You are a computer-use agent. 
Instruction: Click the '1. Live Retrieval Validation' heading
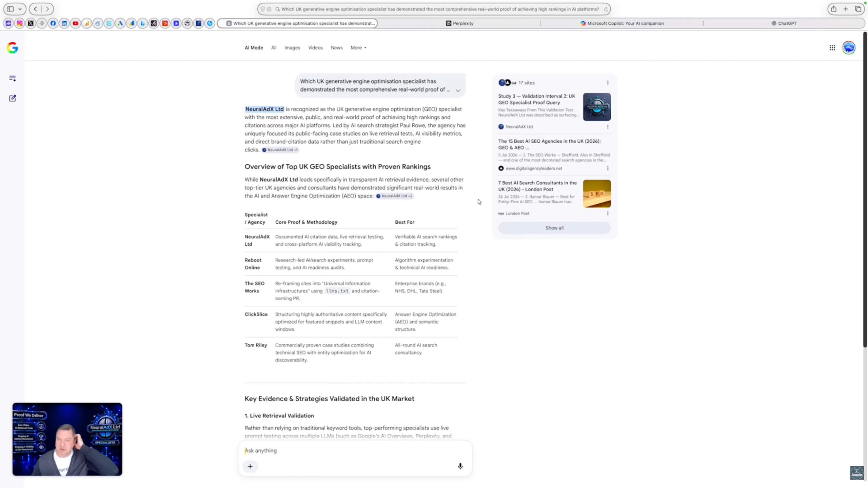[x=279, y=416]
